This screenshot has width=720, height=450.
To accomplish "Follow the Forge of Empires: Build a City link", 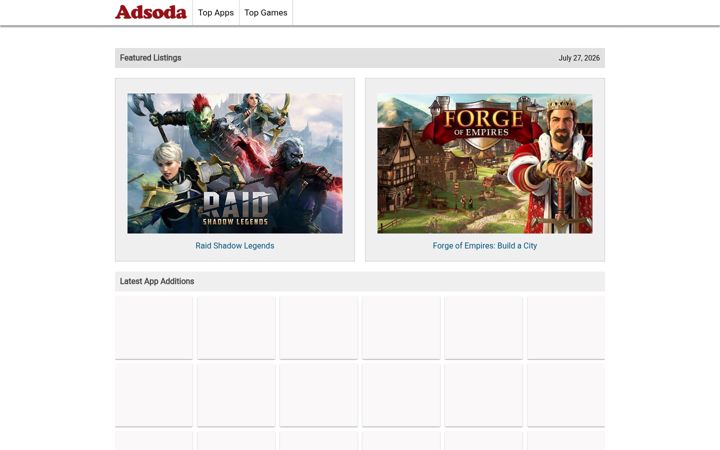I will 484,246.
